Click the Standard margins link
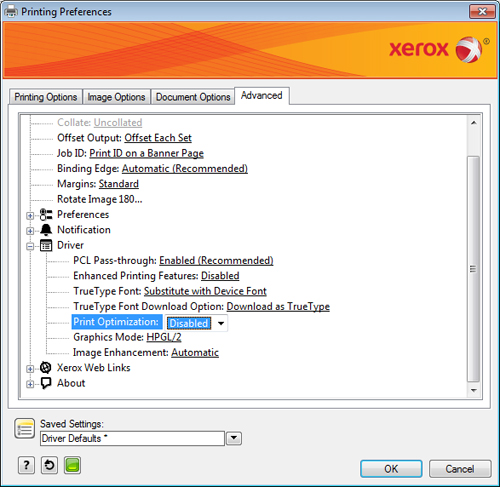500x487 pixels. point(119,184)
